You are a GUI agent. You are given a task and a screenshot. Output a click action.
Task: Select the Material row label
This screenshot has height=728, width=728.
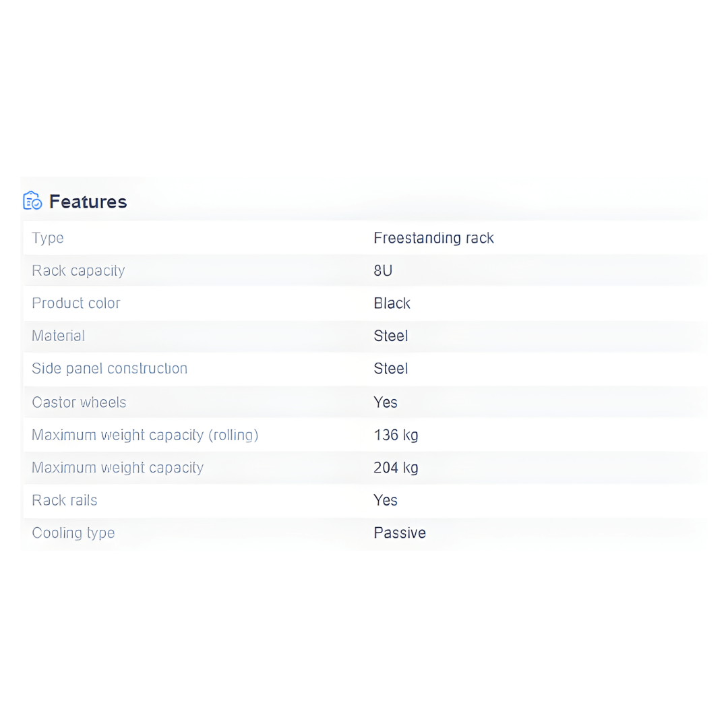[x=59, y=336]
